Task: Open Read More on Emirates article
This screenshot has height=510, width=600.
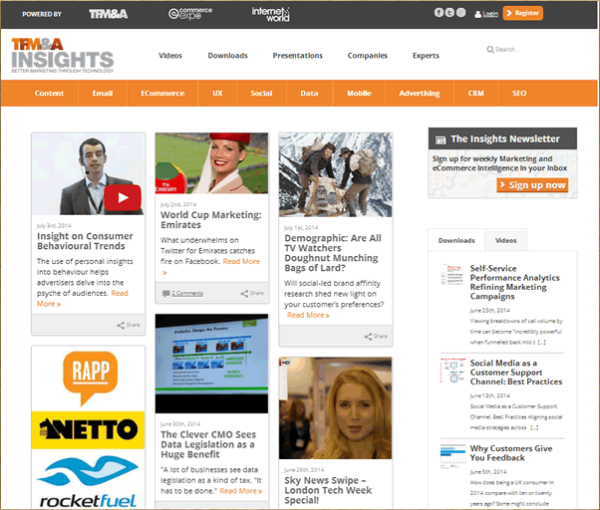Action: click(241, 261)
